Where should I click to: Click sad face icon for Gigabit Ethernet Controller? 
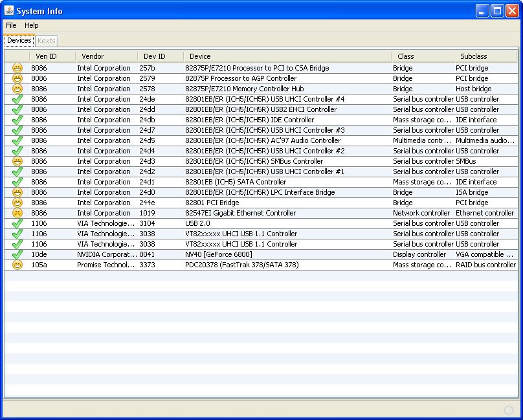pyautogui.click(x=17, y=213)
